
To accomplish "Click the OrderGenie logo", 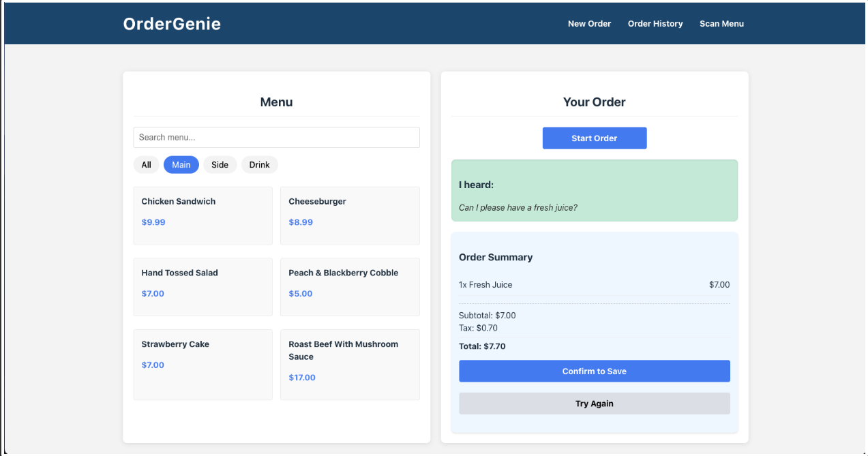I will (172, 23).
